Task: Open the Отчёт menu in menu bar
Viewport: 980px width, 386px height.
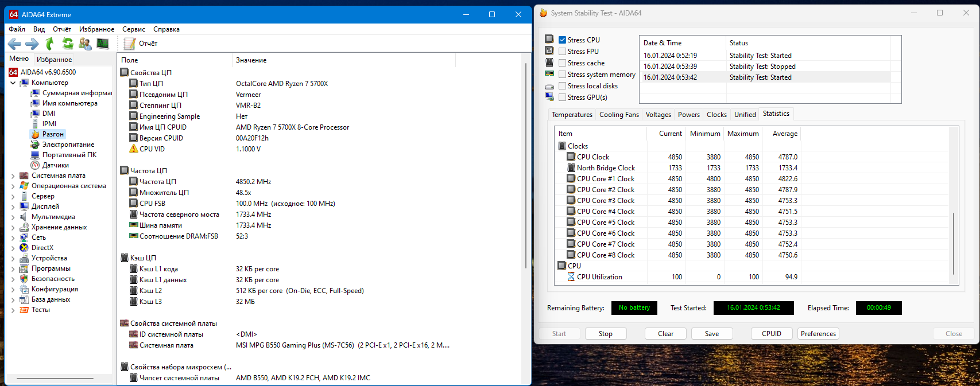Action: pyautogui.click(x=62, y=29)
